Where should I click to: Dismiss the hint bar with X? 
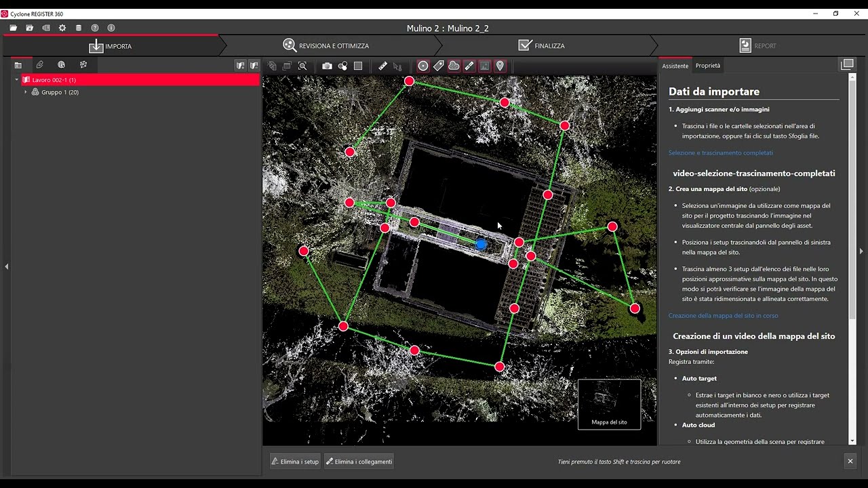(x=850, y=461)
